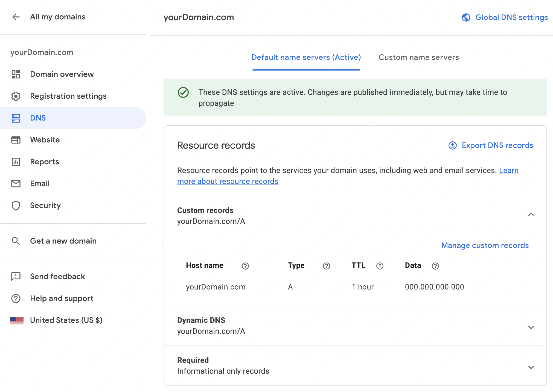Click the DNS server icon
Image resolution: width=553 pixels, height=392 pixels.
pyautogui.click(x=16, y=118)
